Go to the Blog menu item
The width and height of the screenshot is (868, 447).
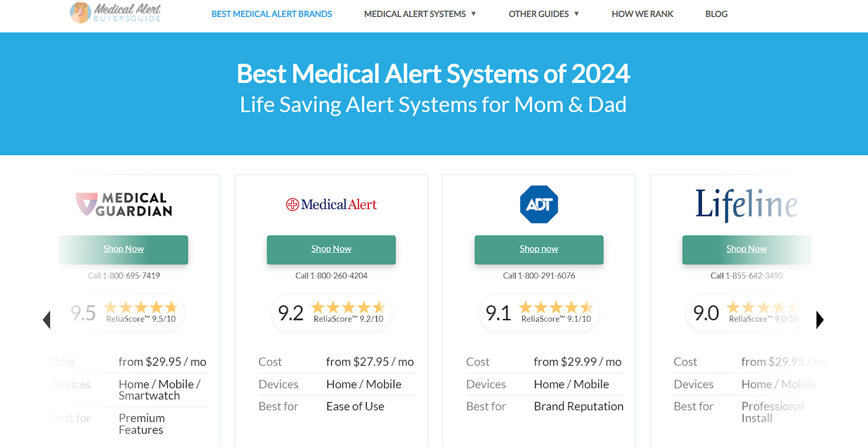(x=717, y=14)
